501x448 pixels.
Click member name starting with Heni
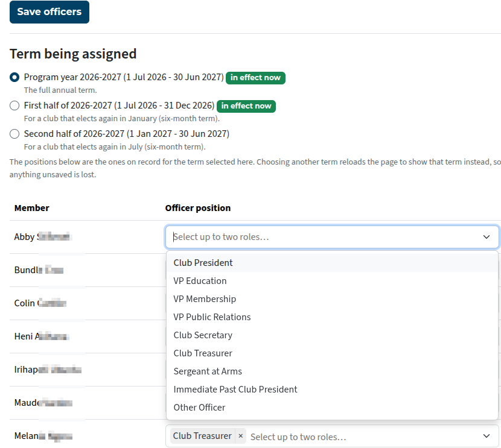coord(42,336)
